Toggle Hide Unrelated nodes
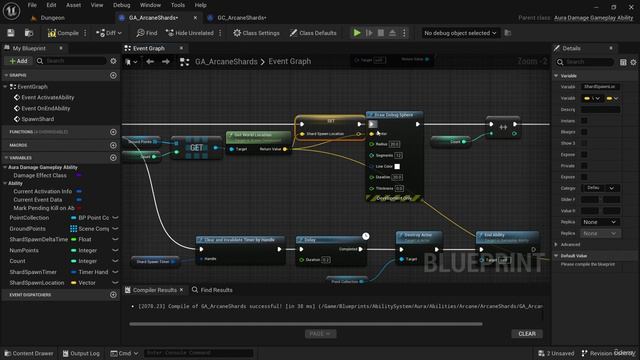Viewport: 640px width, 360px height. coord(190,33)
